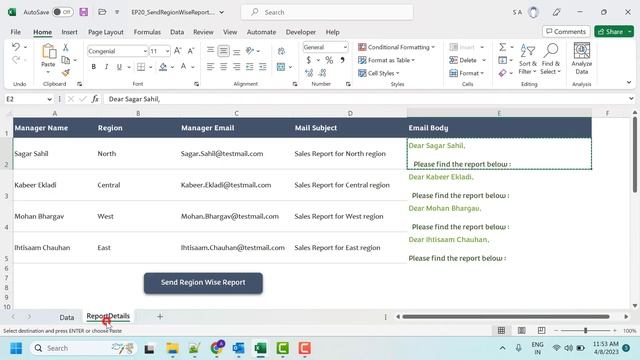The height and width of the screenshot is (360, 640).
Task: Toggle Wrap Text
Action: [x=281, y=51]
